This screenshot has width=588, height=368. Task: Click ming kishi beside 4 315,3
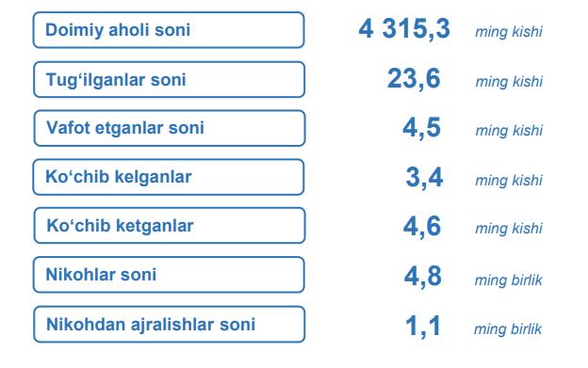click(x=509, y=32)
